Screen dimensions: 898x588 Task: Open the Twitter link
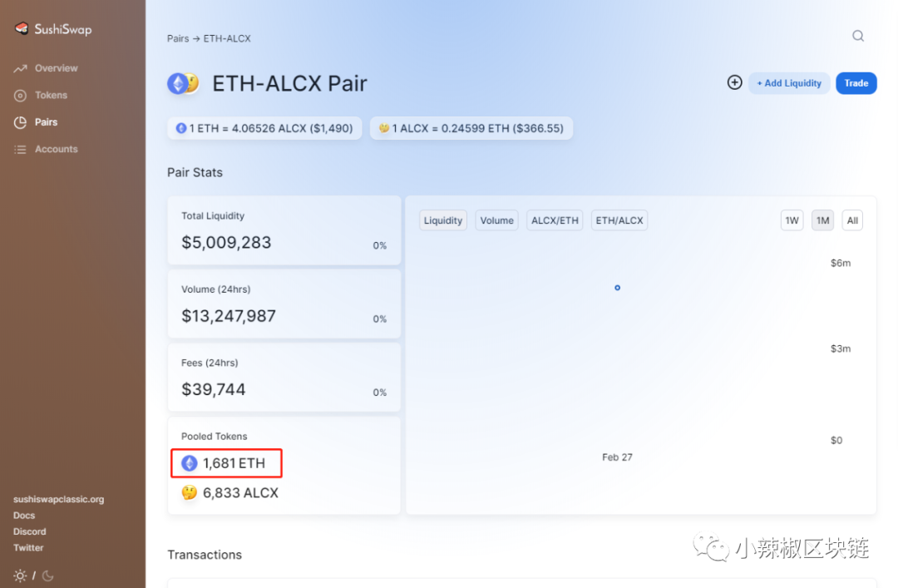point(28,547)
